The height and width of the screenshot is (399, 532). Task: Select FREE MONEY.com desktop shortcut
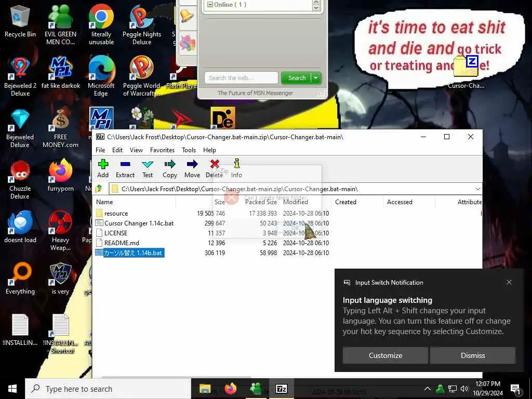tap(60, 128)
